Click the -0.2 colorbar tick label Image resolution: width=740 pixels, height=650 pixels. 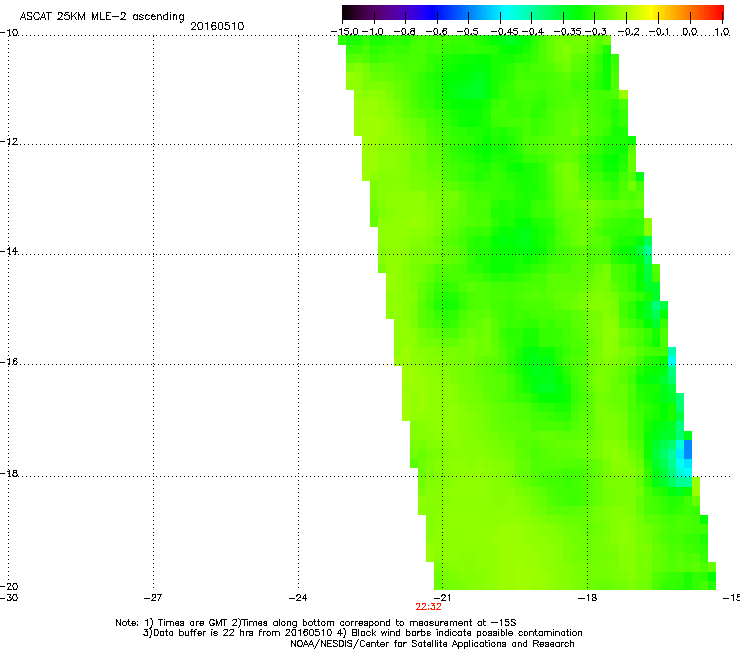[x=629, y=32]
